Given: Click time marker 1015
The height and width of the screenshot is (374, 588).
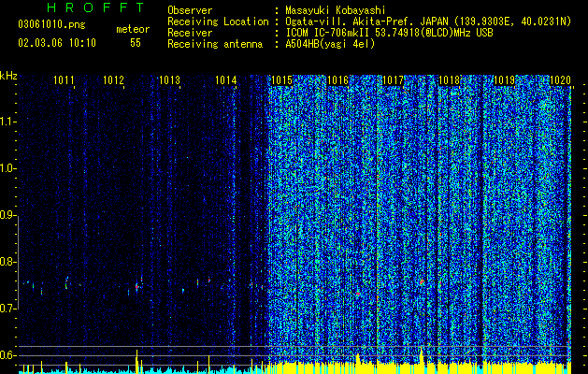Looking at the screenshot, I should (x=281, y=79).
